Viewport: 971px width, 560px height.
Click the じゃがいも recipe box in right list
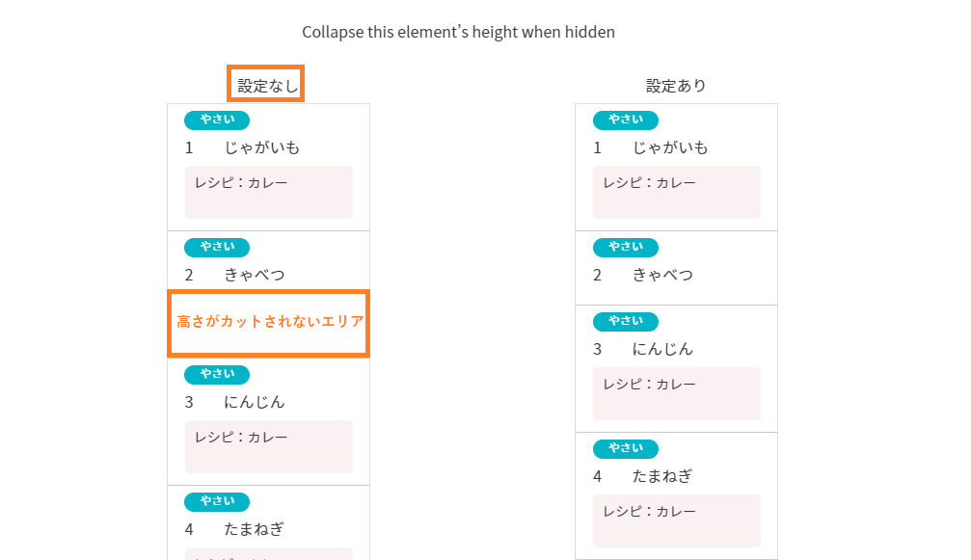click(x=677, y=192)
